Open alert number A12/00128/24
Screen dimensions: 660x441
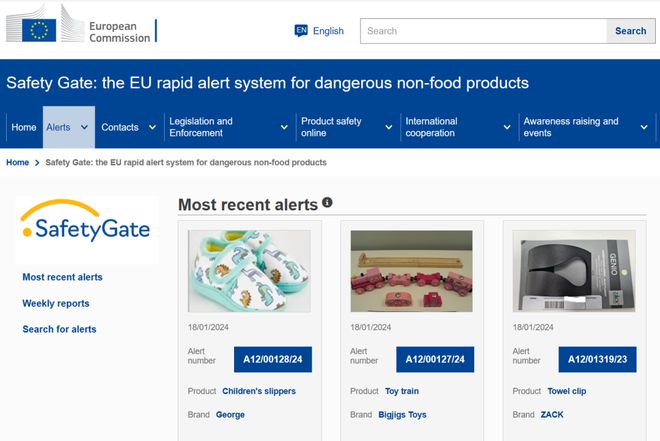[273, 359]
